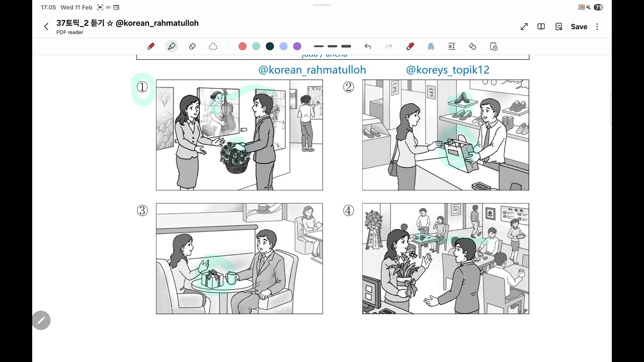The image size is (644, 362).
Task: Select the highlighter tool
Action: pyautogui.click(x=172, y=46)
